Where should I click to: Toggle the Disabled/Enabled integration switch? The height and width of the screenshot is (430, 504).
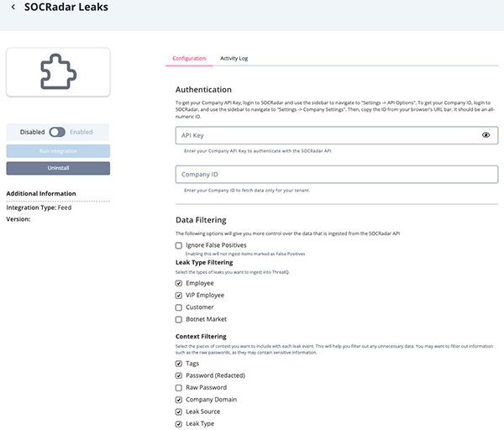point(57,132)
